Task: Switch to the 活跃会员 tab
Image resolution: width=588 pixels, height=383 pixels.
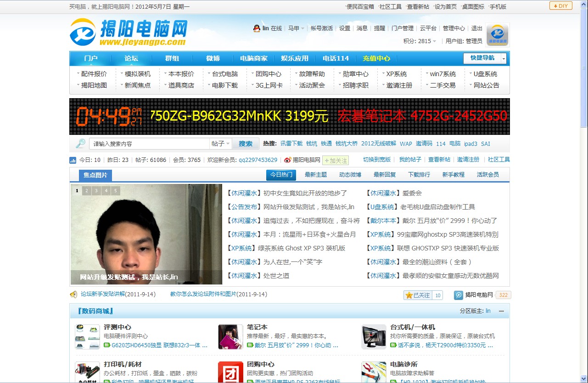Action: [x=488, y=175]
